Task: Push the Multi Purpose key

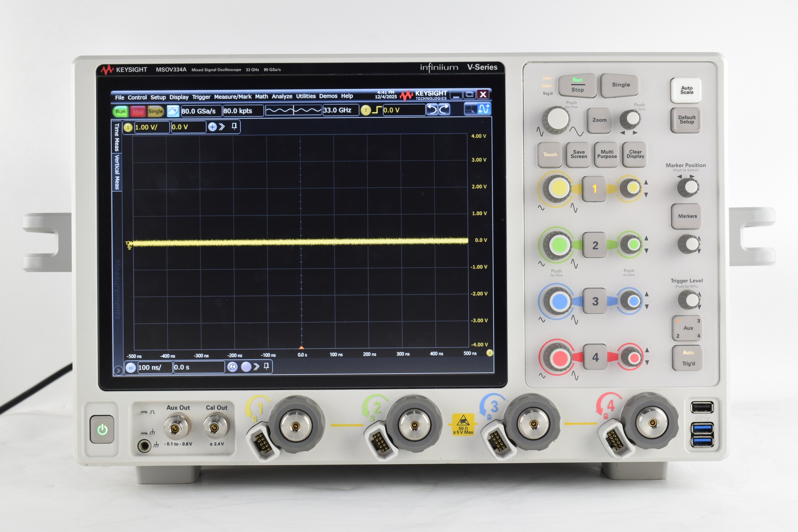Action: click(x=607, y=154)
